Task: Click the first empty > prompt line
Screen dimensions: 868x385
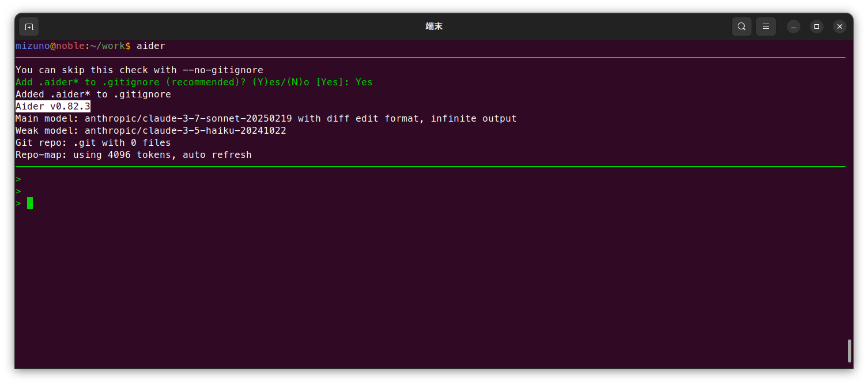Action: (18, 179)
